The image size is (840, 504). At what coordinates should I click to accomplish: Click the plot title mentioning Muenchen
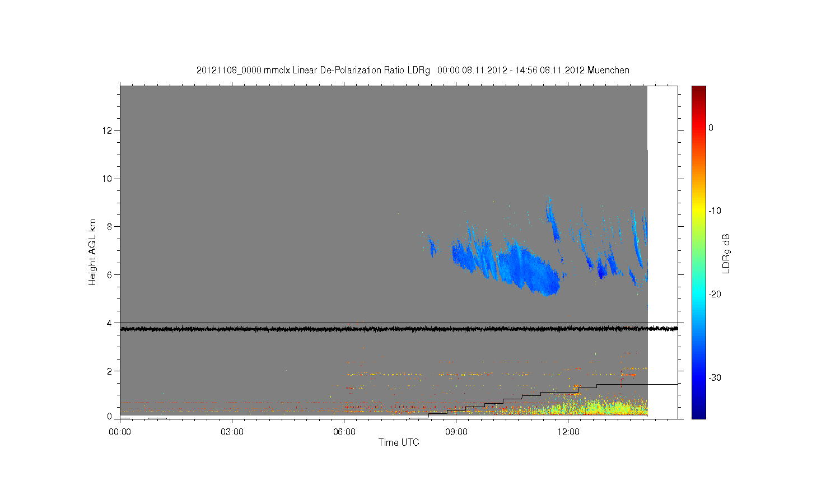click(413, 71)
